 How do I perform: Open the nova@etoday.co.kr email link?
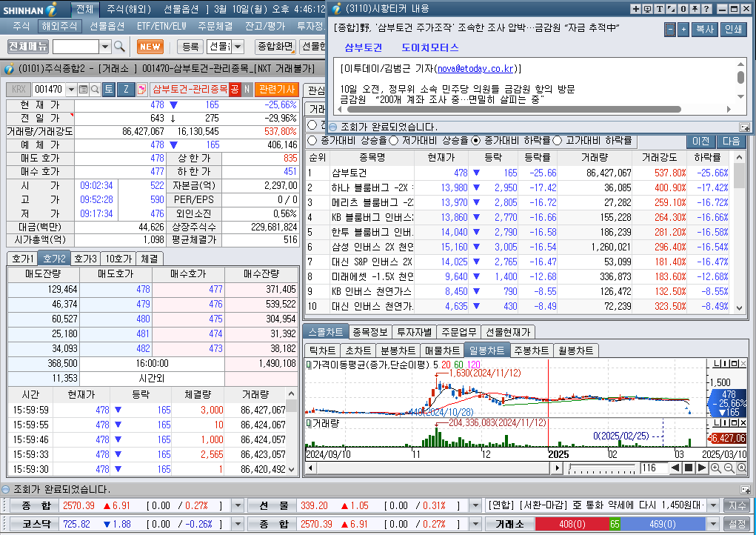coord(475,68)
